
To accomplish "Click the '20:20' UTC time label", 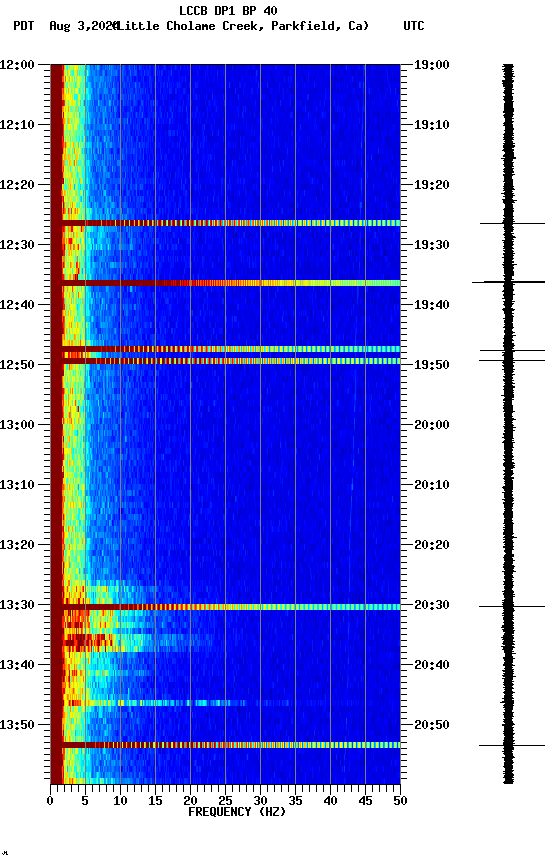I will pyautogui.click(x=432, y=545).
